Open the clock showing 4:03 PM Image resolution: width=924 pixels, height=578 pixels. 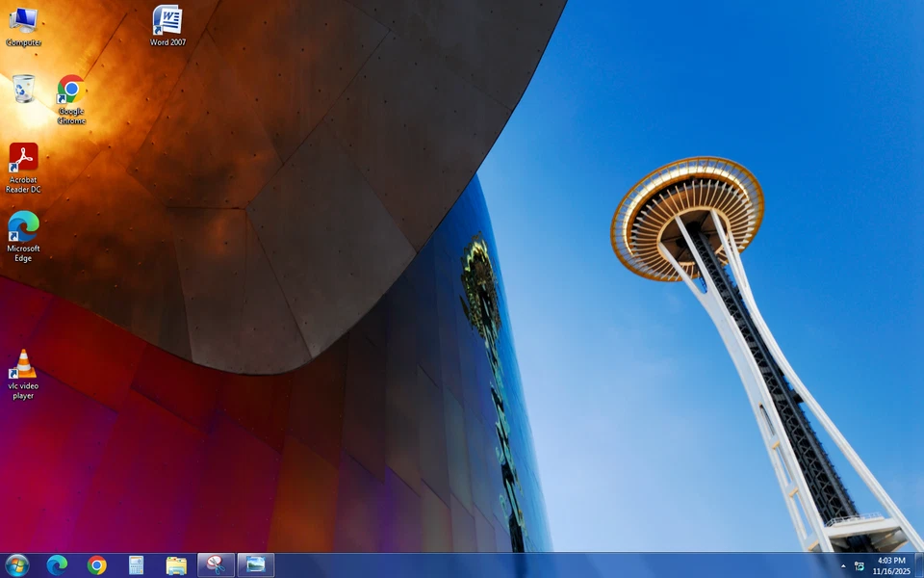[890, 560]
